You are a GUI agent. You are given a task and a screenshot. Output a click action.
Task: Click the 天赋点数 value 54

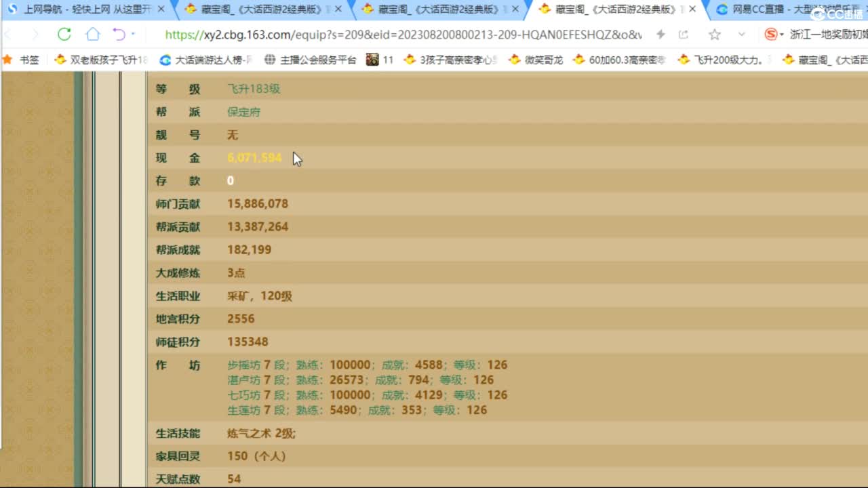(x=234, y=479)
